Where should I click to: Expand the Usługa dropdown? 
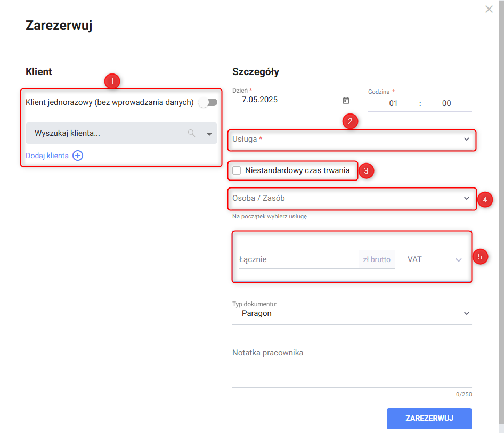click(467, 139)
